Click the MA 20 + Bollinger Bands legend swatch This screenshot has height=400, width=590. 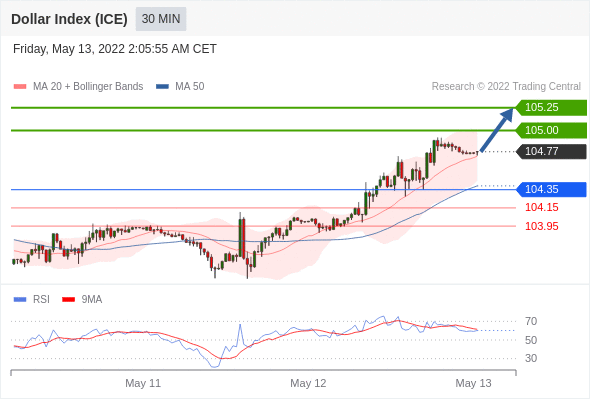point(20,87)
